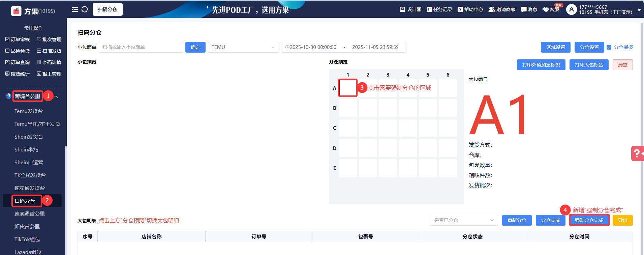Screen dimensions: 644x255
Task: Select grid cell D4 in 分仓预览
Action: (408, 148)
